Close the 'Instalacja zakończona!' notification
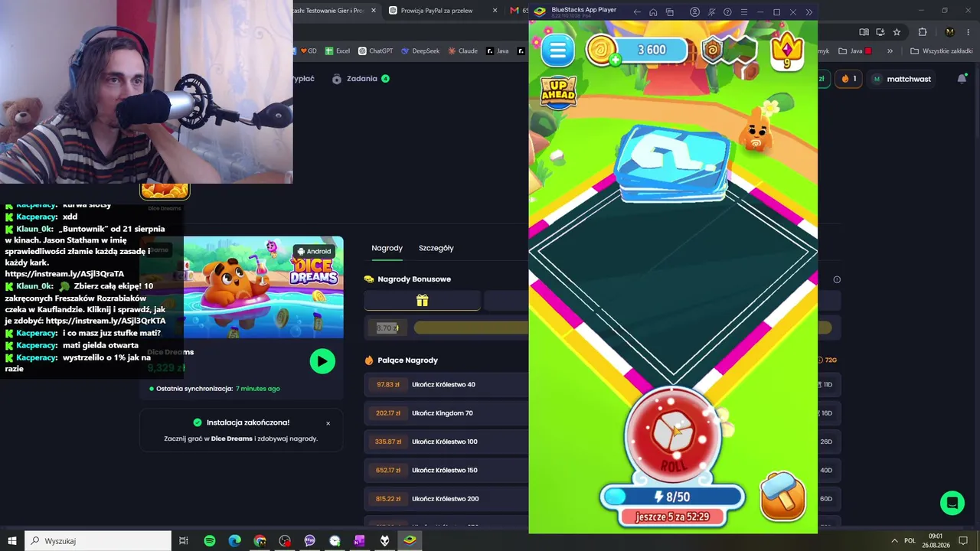The height and width of the screenshot is (551, 980). coord(328,423)
